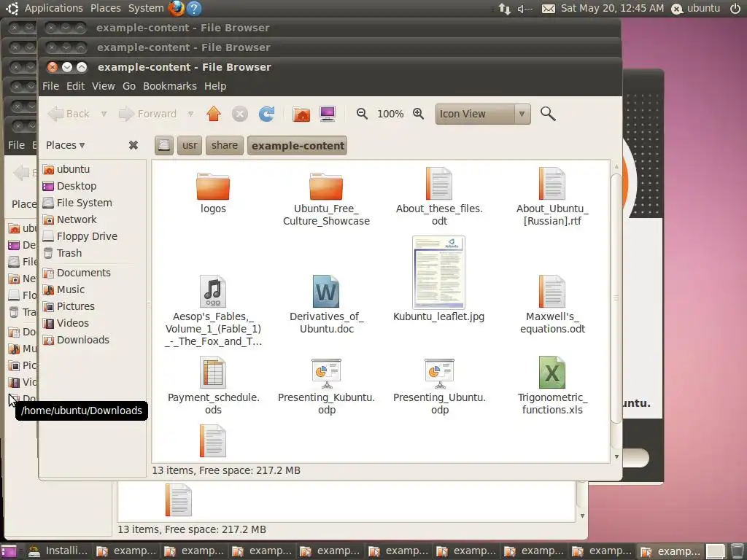The height and width of the screenshot is (560, 747).
Task: Open the mail indicator envelope icon
Action: click(x=549, y=9)
